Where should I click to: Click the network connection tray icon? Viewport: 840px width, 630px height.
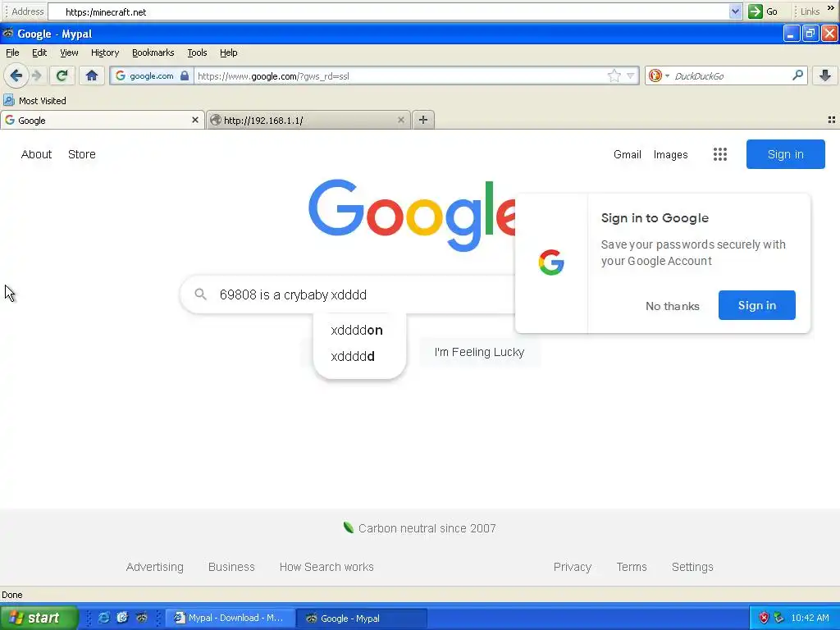coord(779,618)
